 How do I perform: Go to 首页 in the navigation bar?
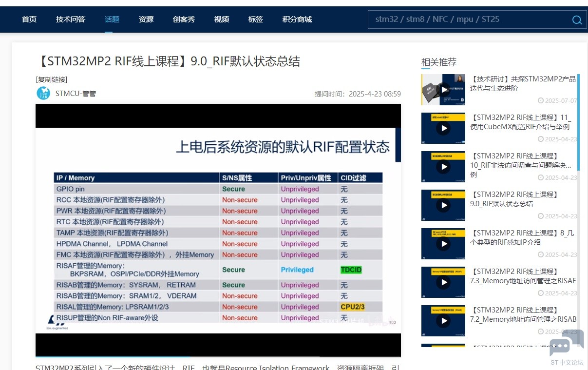point(29,19)
